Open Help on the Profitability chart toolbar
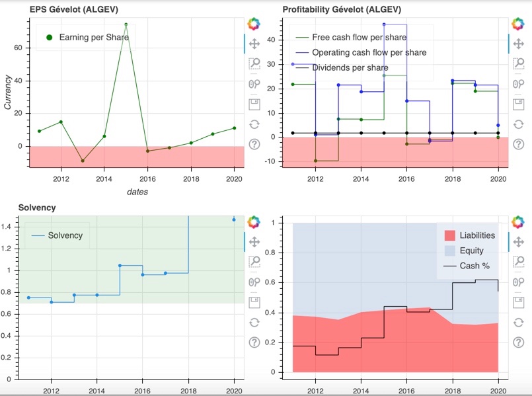 coord(519,144)
